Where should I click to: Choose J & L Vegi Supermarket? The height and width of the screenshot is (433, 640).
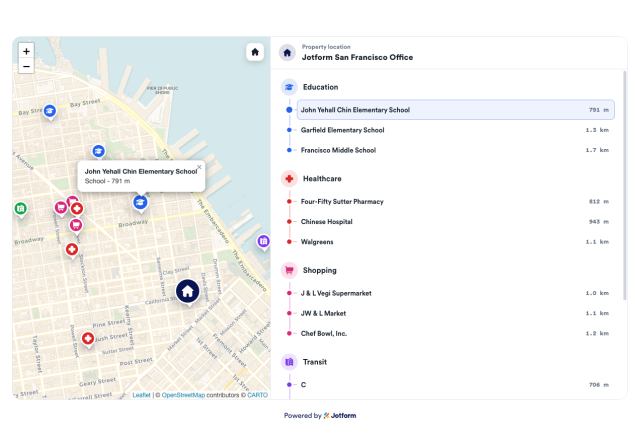[456, 293]
